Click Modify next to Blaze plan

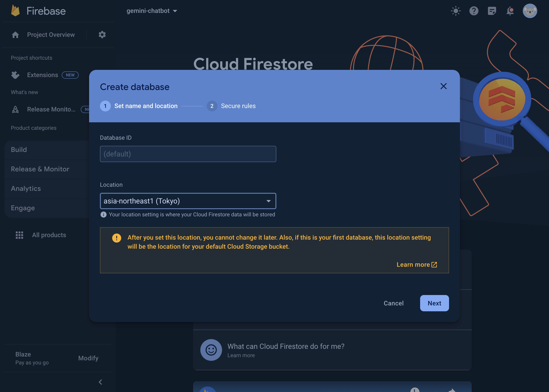(88, 358)
